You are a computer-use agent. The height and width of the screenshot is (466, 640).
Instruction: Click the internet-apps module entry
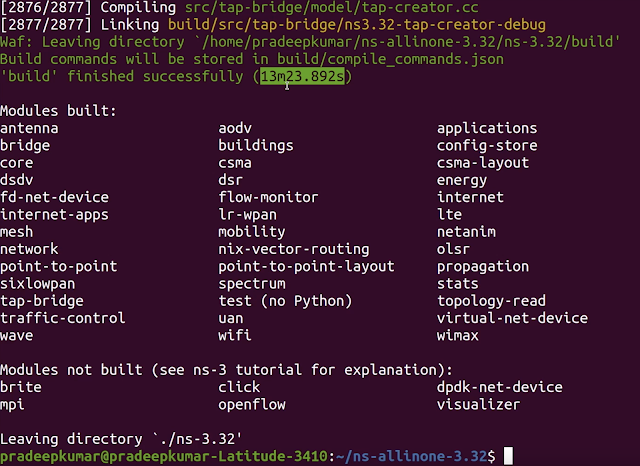click(54, 215)
